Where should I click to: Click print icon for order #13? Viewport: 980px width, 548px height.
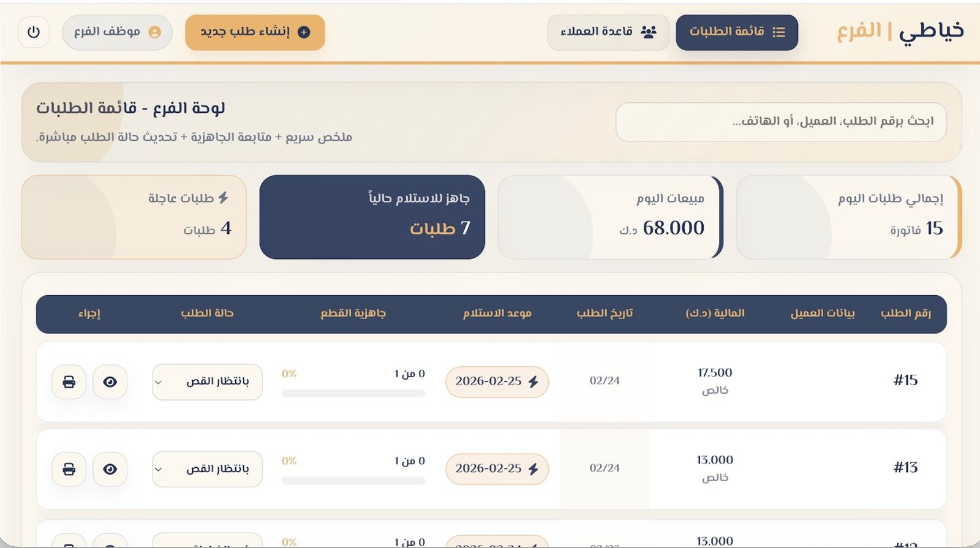69,469
